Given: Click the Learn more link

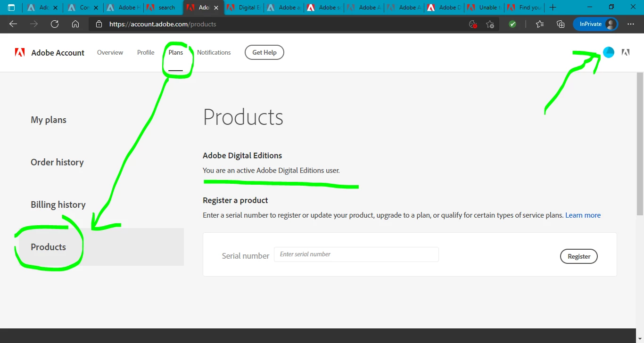Looking at the screenshot, I should click(583, 215).
